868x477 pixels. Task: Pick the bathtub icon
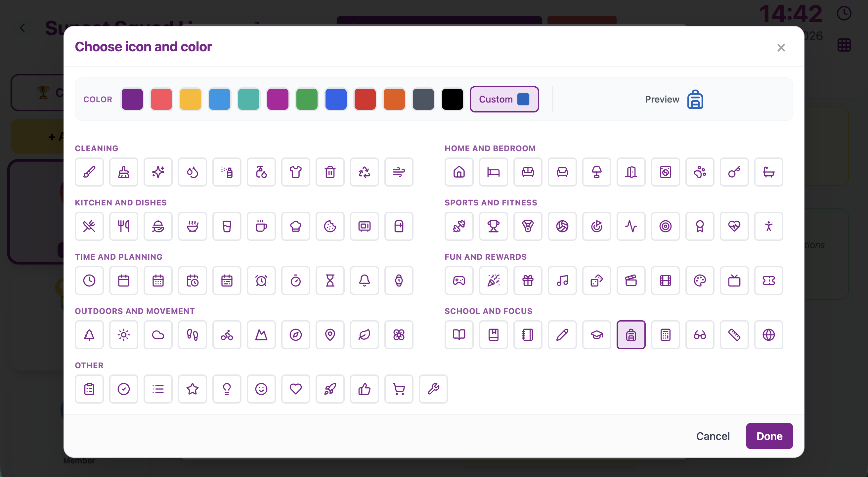[x=769, y=172]
